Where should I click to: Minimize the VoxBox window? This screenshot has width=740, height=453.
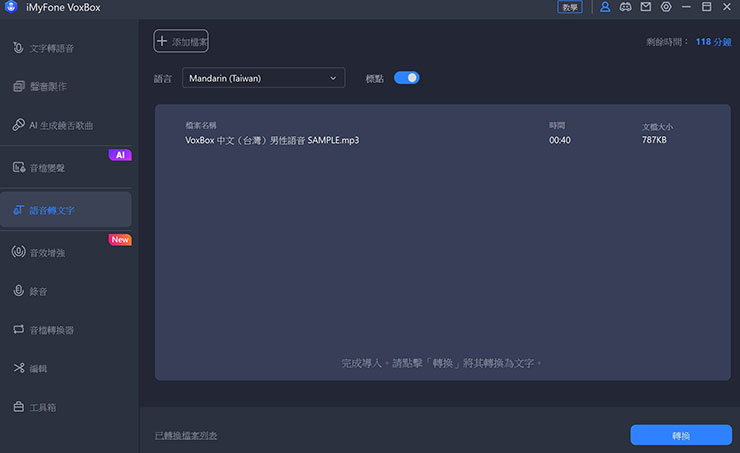[x=686, y=7]
